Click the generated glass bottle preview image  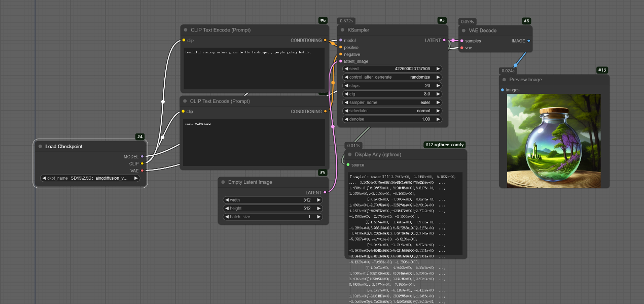click(554, 141)
